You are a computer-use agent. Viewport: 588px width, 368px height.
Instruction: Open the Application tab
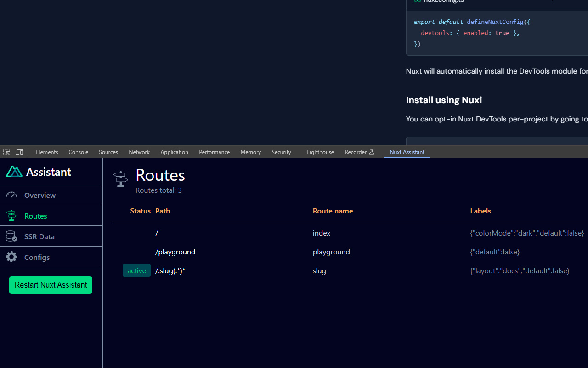coord(174,152)
